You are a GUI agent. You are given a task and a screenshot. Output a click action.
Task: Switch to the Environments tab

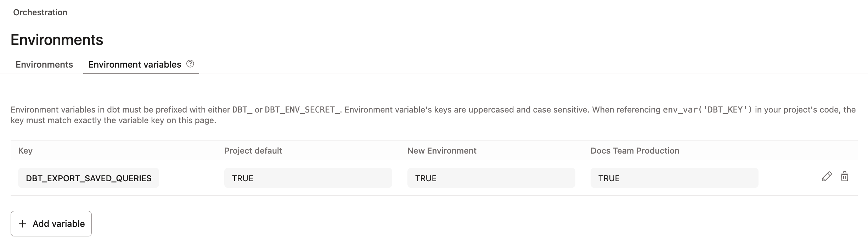pyautogui.click(x=44, y=64)
